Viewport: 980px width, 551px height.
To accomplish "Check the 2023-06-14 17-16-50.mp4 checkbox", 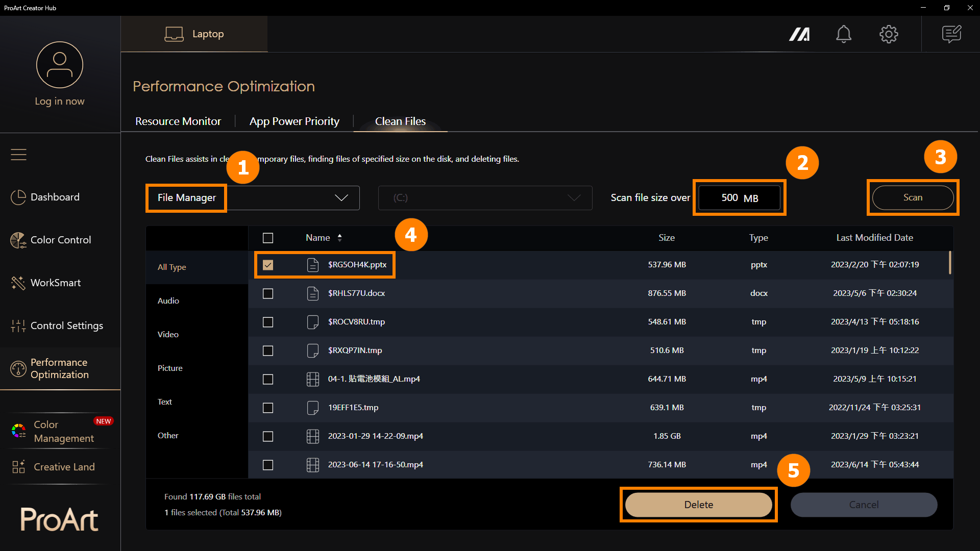I will click(268, 465).
